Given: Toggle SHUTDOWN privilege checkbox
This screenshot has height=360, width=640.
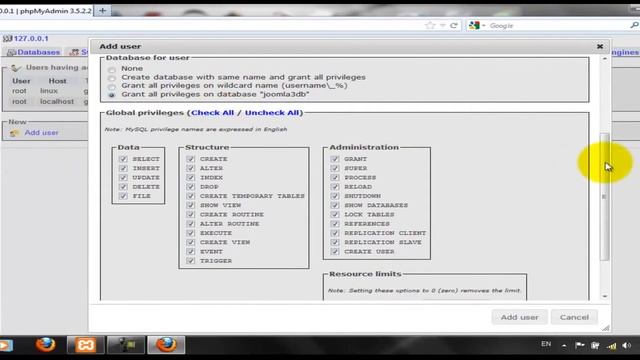Looking at the screenshot, I should pyautogui.click(x=335, y=196).
